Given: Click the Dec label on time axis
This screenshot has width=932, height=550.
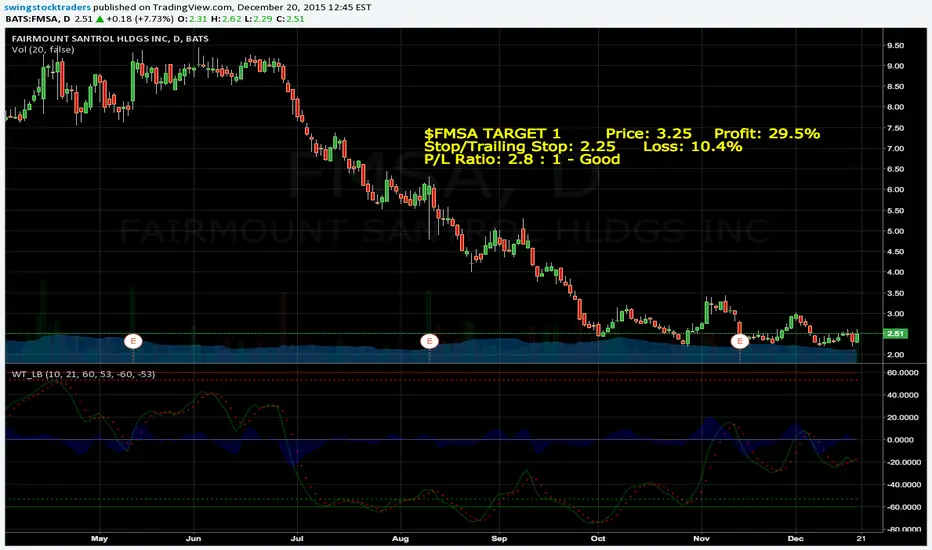Looking at the screenshot, I should click(795, 539).
